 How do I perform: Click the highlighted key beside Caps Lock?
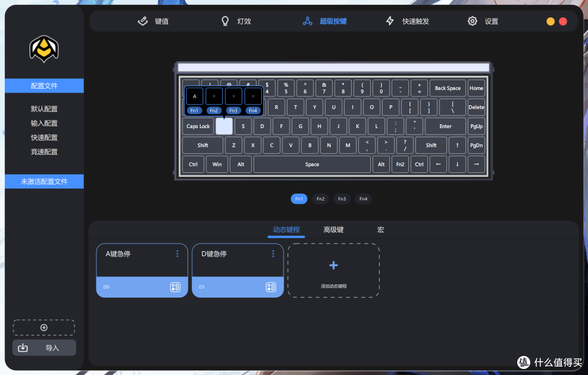pos(224,126)
